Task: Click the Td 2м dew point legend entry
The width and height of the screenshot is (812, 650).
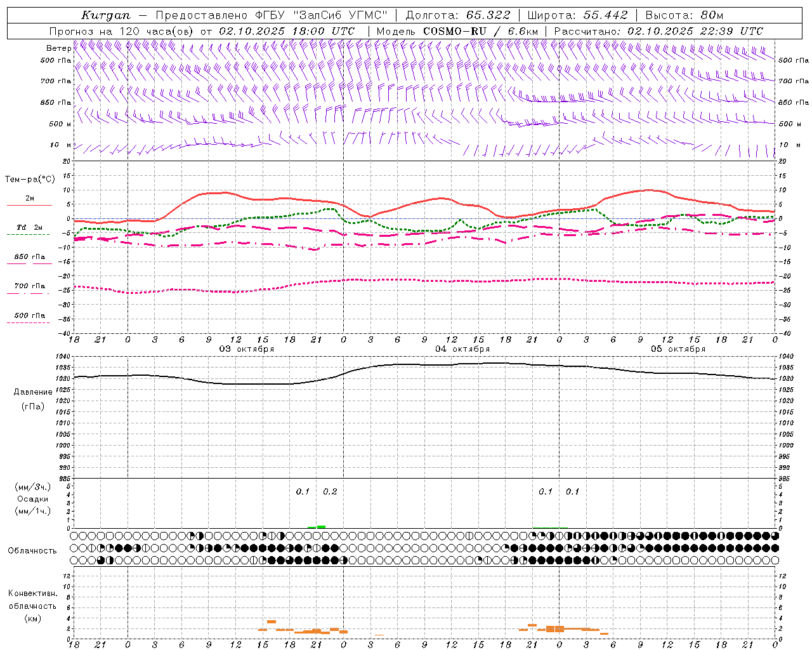Action: tap(30, 227)
